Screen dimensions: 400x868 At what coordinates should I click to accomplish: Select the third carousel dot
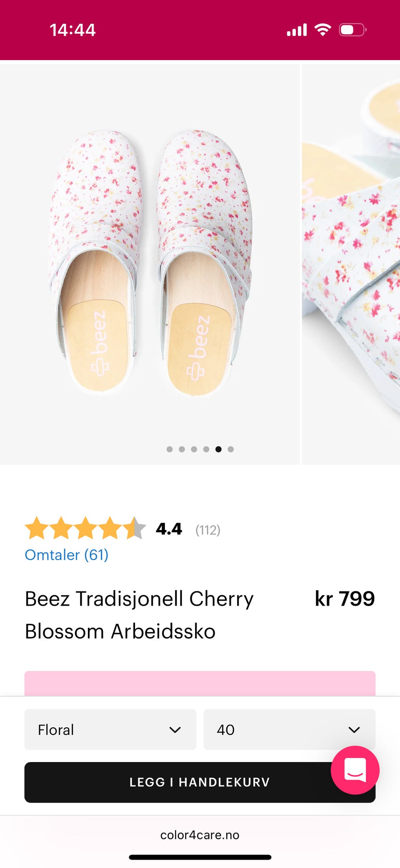[194, 449]
